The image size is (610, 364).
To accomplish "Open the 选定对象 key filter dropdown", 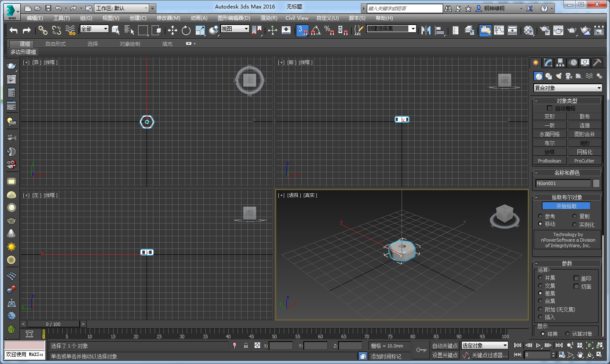I will [484, 345].
